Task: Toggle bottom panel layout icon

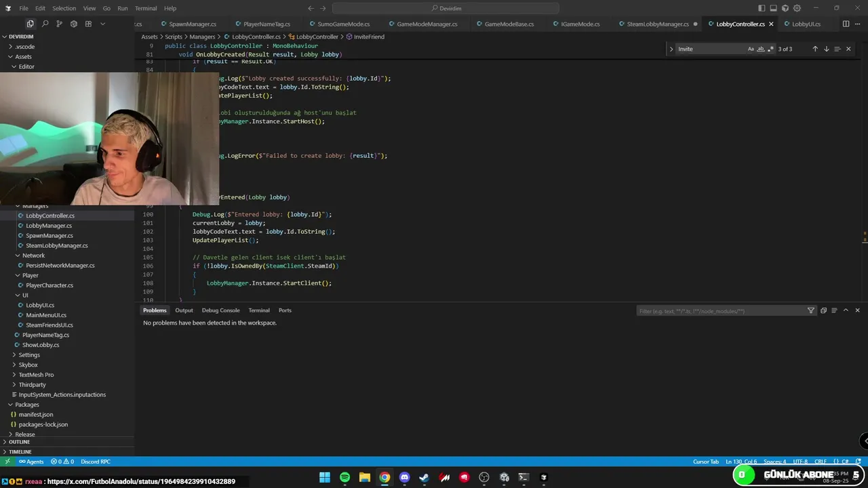Action: coord(773,8)
